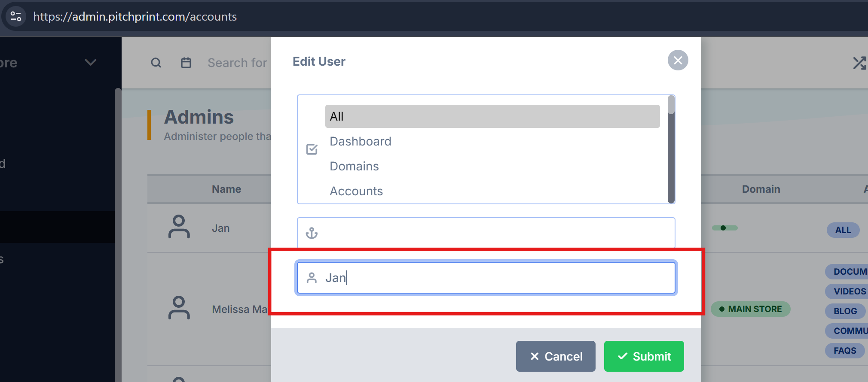Close the Edit User dialog
Image resolution: width=868 pixels, height=382 pixels.
pyautogui.click(x=678, y=61)
